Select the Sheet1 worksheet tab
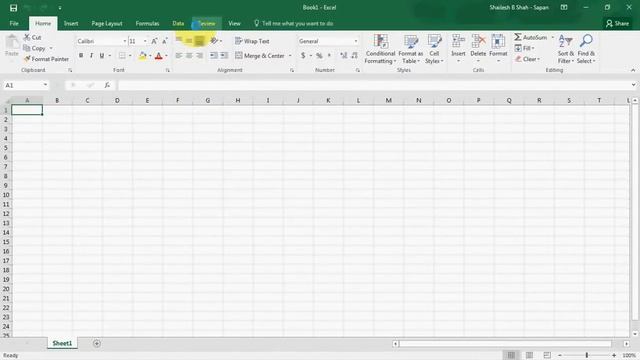The image size is (640, 360). [62, 344]
